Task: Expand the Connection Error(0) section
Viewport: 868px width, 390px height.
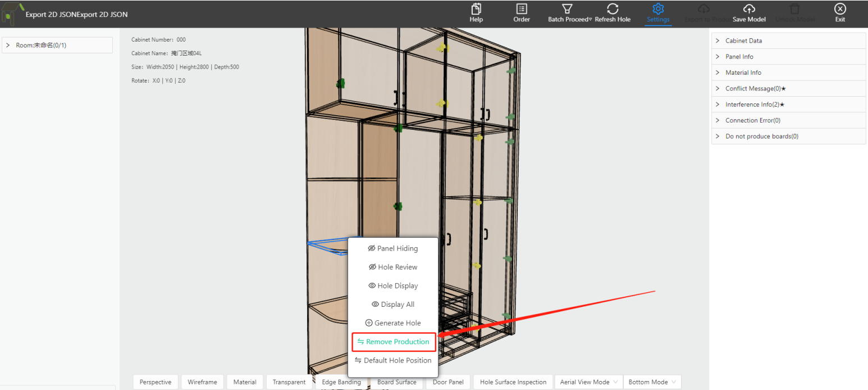Action: pos(789,120)
